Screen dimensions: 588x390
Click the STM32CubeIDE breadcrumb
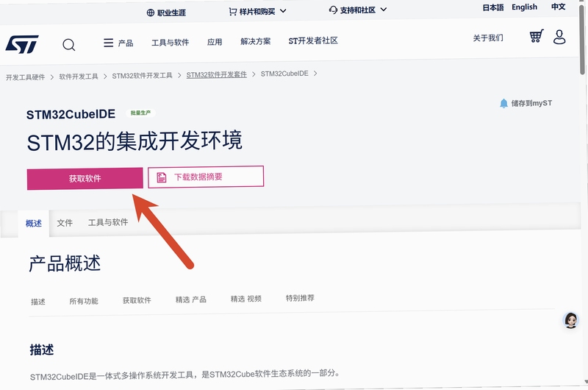(x=284, y=74)
